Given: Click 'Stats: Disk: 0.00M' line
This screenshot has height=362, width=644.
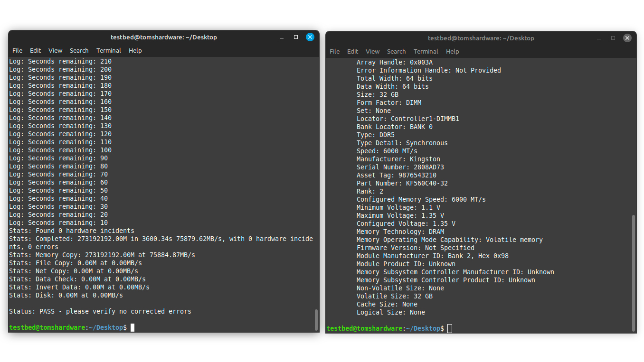Looking at the screenshot, I should point(66,295).
